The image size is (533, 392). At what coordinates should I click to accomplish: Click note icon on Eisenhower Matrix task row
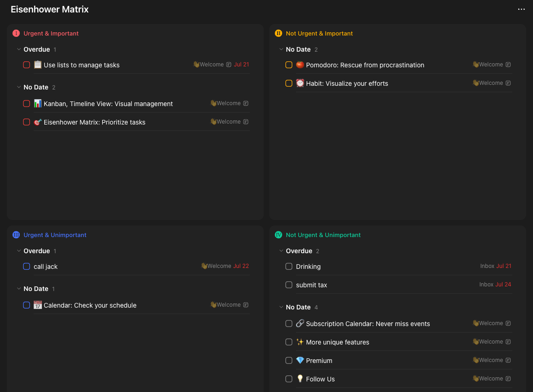(x=246, y=122)
